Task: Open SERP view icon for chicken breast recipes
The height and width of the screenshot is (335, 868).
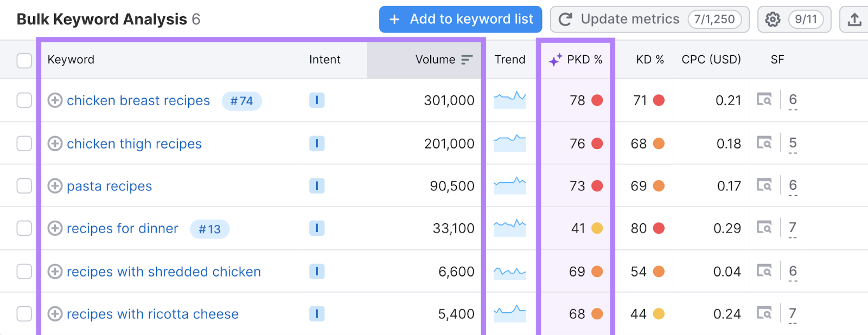Action: [764, 100]
